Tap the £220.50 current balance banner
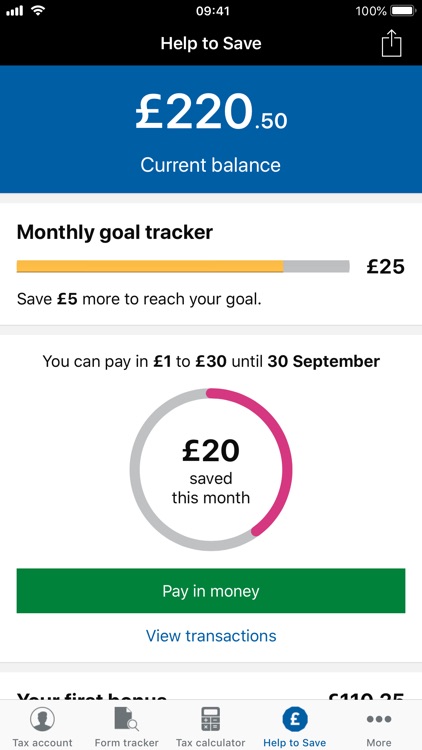This screenshot has height=750, width=422. pyautogui.click(x=211, y=129)
